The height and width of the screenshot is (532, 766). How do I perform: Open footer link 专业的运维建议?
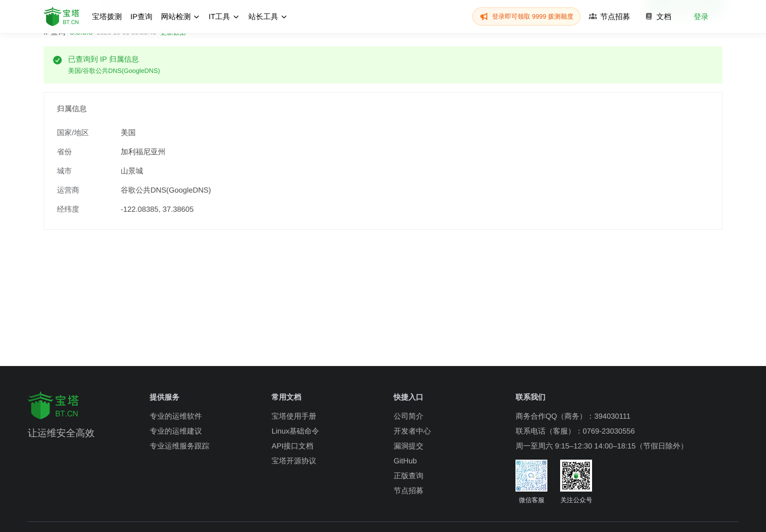(176, 431)
